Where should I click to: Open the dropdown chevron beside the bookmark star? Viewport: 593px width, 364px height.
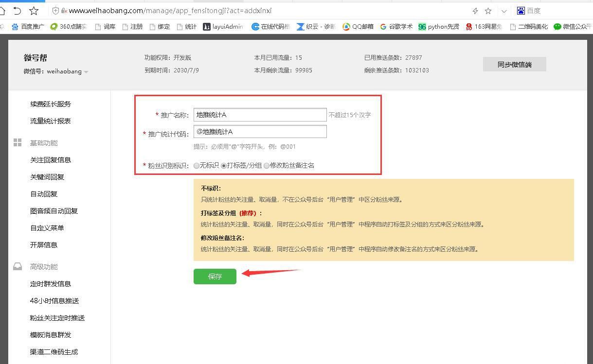pyautogui.click(x=504, y=10)
